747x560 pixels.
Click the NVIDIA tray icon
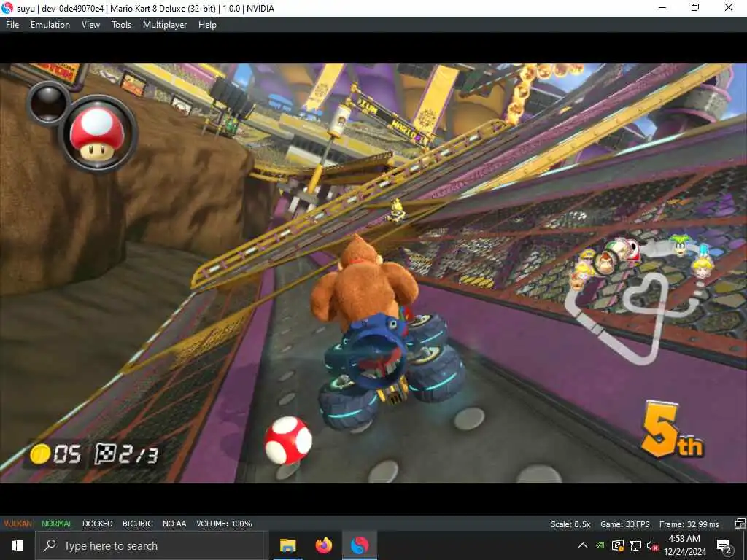(x=601, y=545)
